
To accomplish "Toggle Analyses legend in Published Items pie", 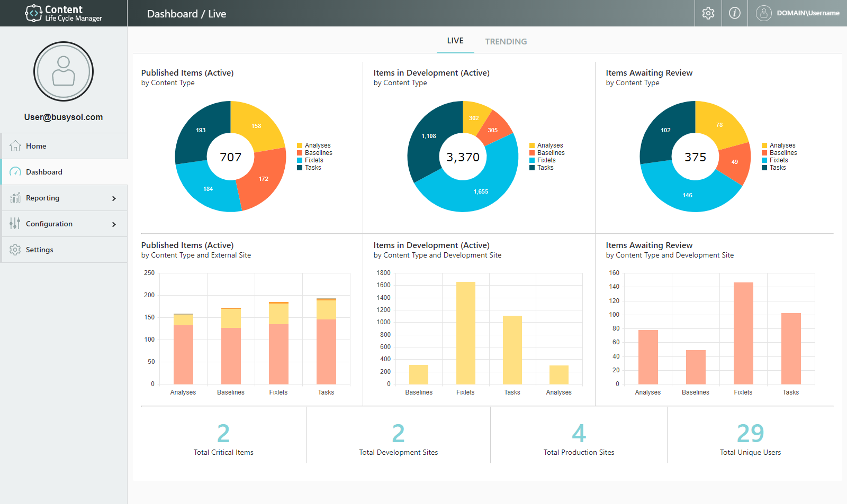I will (x=317, y=145).
